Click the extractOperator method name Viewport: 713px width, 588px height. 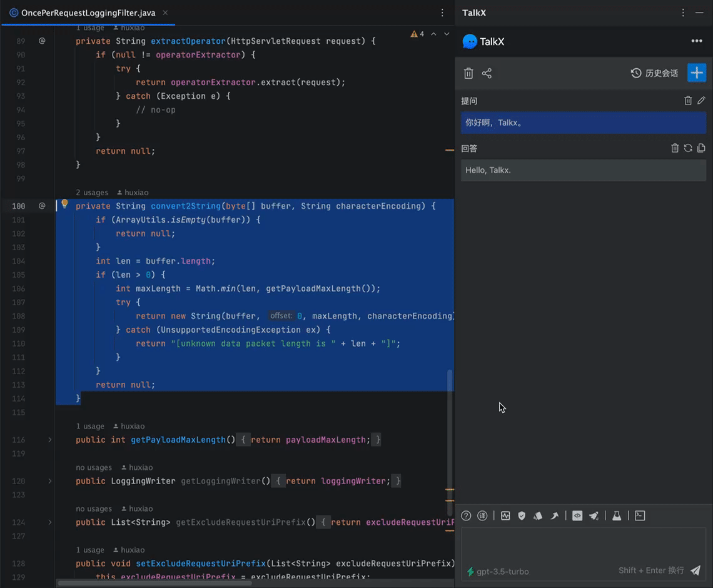tap(188, 41)
